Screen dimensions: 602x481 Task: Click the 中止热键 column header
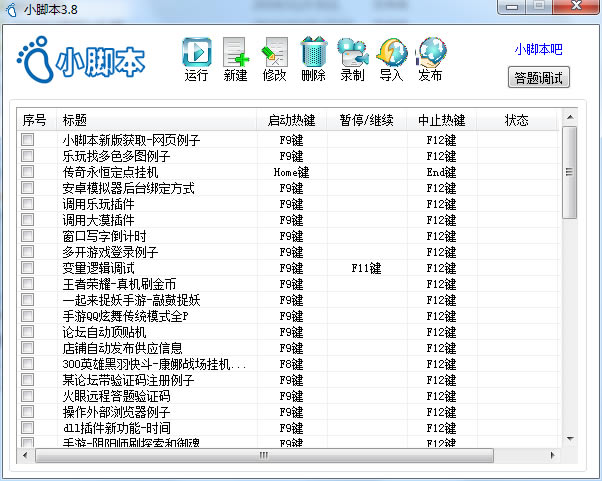(x=442, y=120)
